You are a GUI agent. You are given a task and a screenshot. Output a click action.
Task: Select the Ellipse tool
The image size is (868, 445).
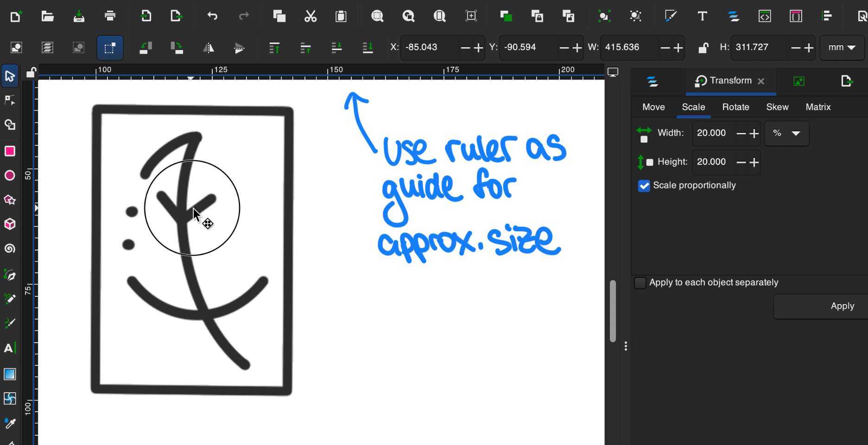10,175
